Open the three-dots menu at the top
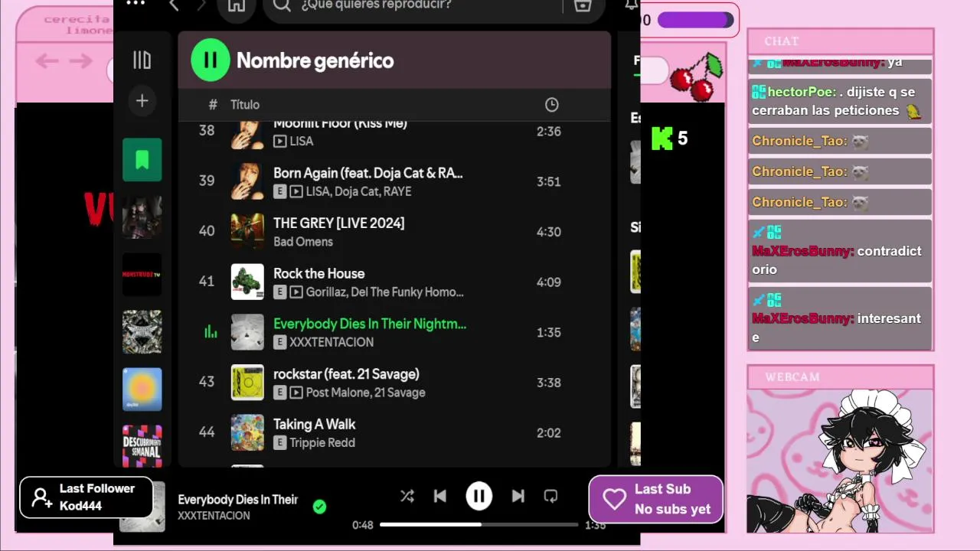 (x=136, y=4)
